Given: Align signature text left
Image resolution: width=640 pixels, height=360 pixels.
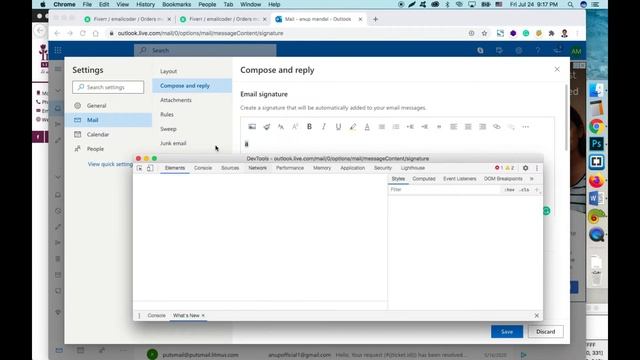Looking at the screenshot, I should tap(453, 127).
